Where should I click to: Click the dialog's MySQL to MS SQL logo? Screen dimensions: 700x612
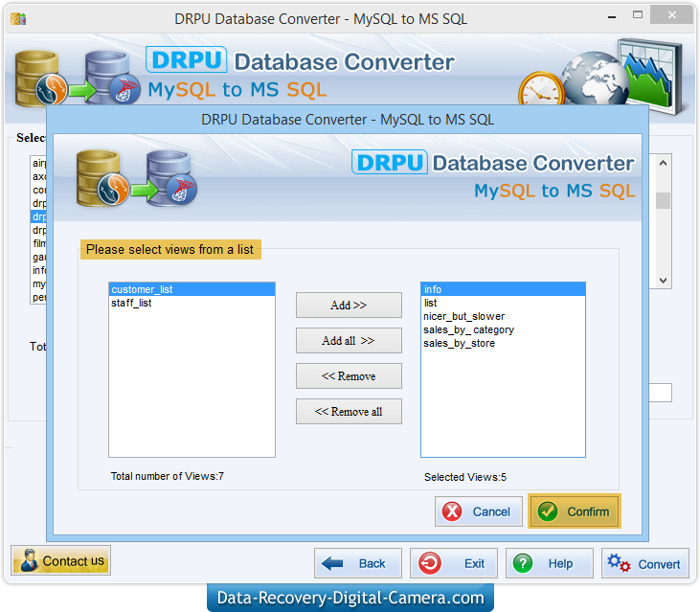pyautogui.click(x=136, y=178)
